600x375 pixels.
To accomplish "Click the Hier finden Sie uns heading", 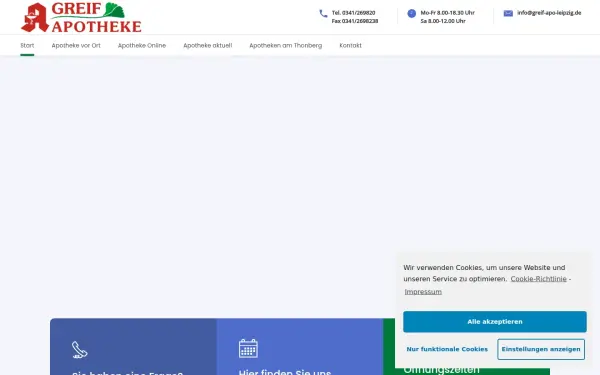I will [x=285, y=372].
